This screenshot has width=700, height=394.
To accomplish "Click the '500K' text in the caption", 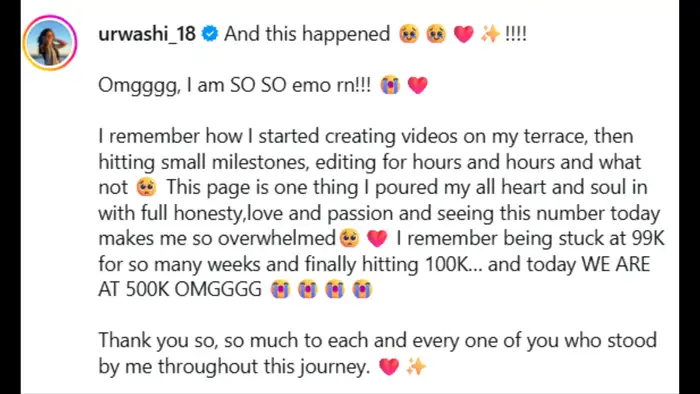I will pyautogui.click(x=146, y=290).
